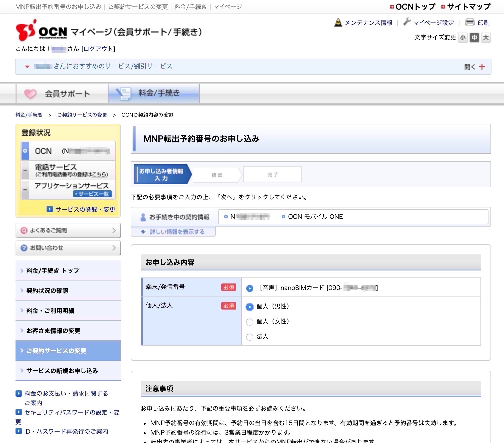Set text size to 大

[486, 38]
